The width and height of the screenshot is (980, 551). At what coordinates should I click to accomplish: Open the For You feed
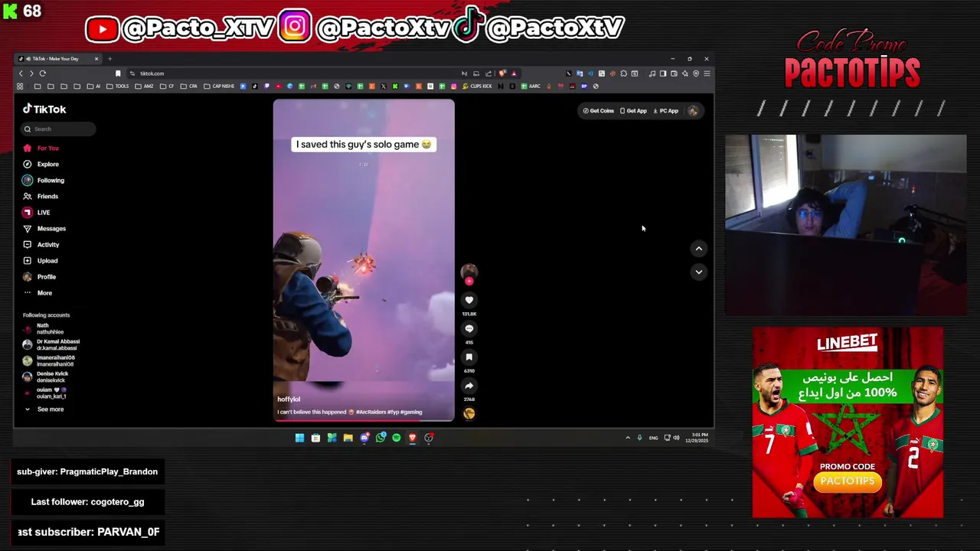point(41,148)
